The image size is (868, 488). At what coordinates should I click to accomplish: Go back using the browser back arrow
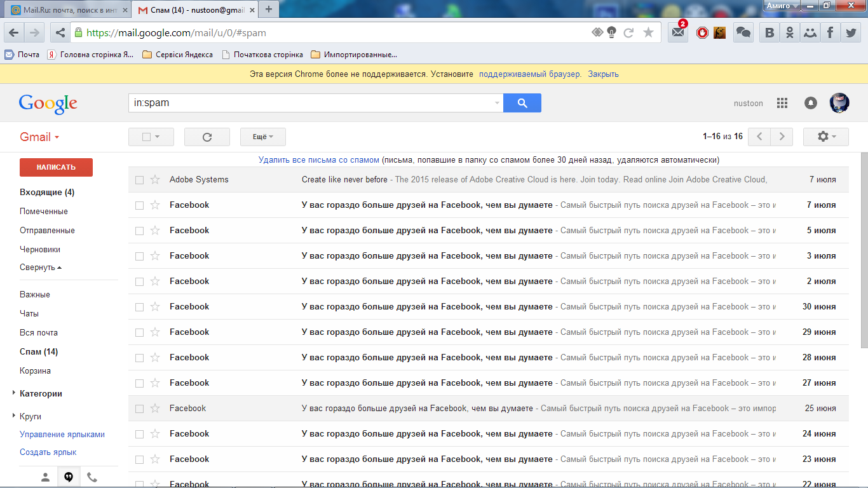pos(14,32)
